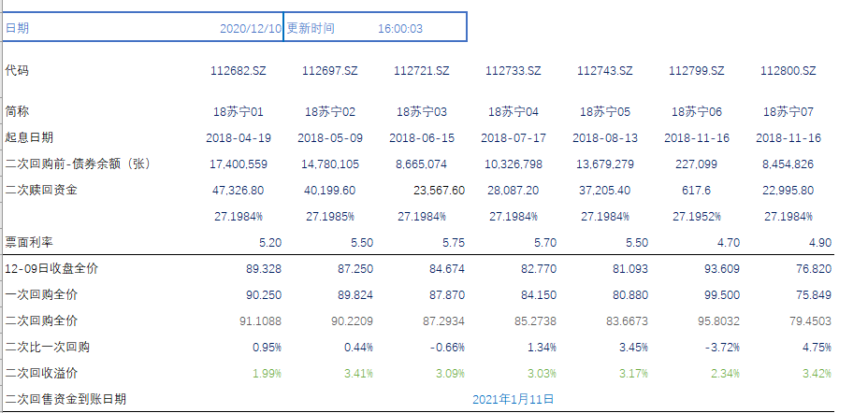Click the 4.75% comparison cell
The image size is (868, 413).
point(817,348)
